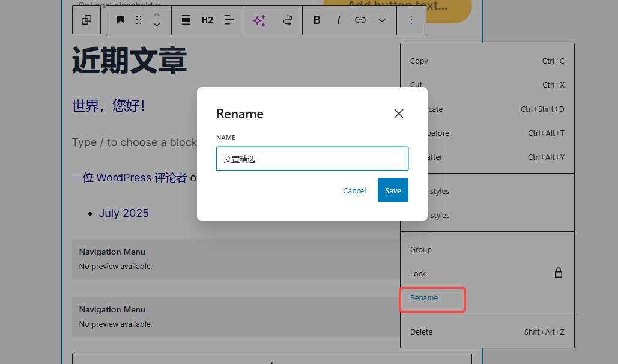Viewport: 618px width, 364px height.
Task: Select Copy from the context menu
Action: click(419, 61)
